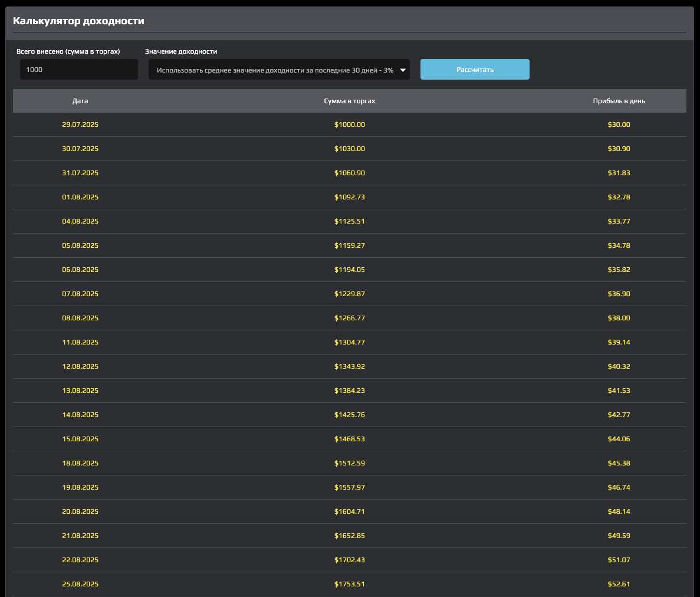
Task: Select amount $1030.00
Action: point(350,149)
